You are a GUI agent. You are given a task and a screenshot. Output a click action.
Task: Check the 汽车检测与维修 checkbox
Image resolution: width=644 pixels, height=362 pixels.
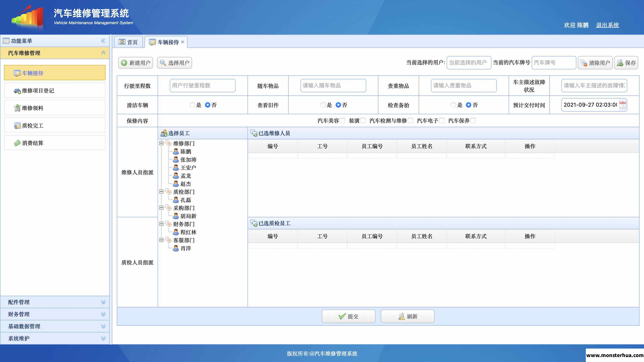(x=411, y=121)
